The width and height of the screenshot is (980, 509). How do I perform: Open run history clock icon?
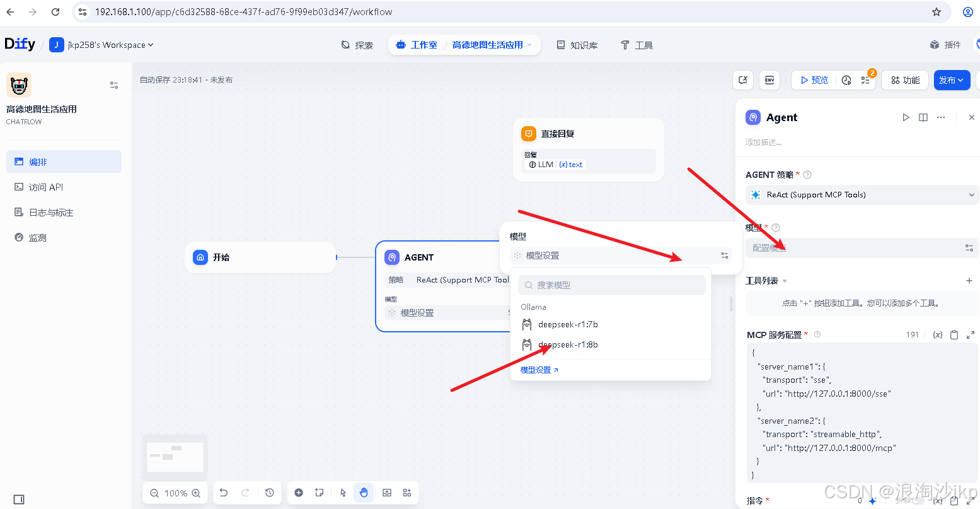coord(846,80)
